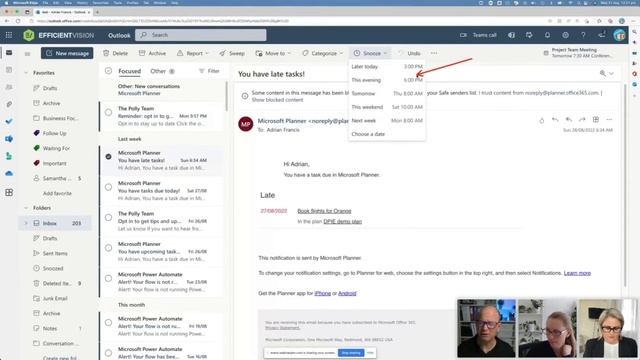The height and width of the screenshot is (360, 640).
Task: Open the account profile picture
Action: pyautogui.click(x=619, y=35)
